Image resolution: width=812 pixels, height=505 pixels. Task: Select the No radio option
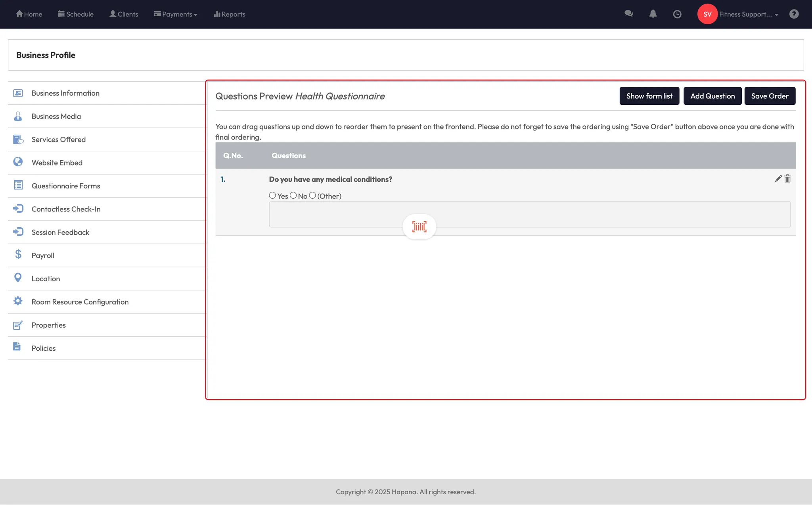293,195
